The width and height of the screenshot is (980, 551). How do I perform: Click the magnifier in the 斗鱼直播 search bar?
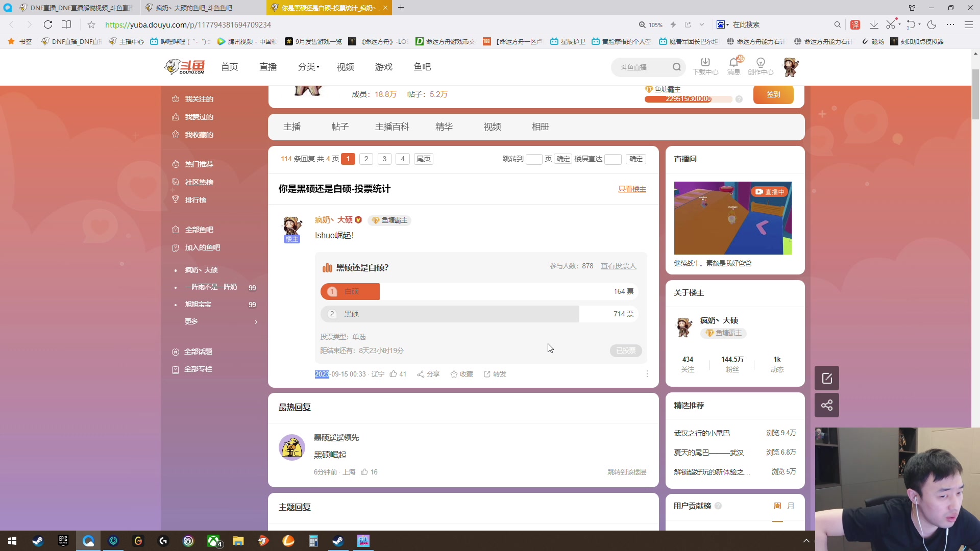[x=676, y=66]
